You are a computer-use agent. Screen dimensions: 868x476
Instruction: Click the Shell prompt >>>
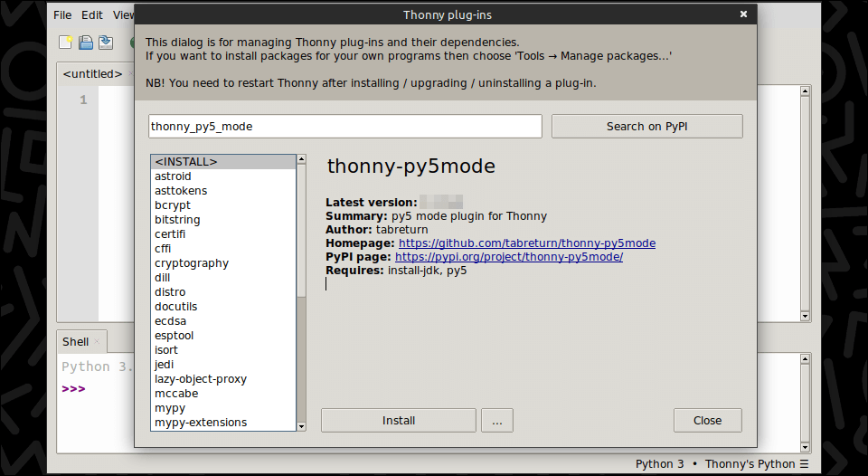pyautogui.click(x=73, y=389)
